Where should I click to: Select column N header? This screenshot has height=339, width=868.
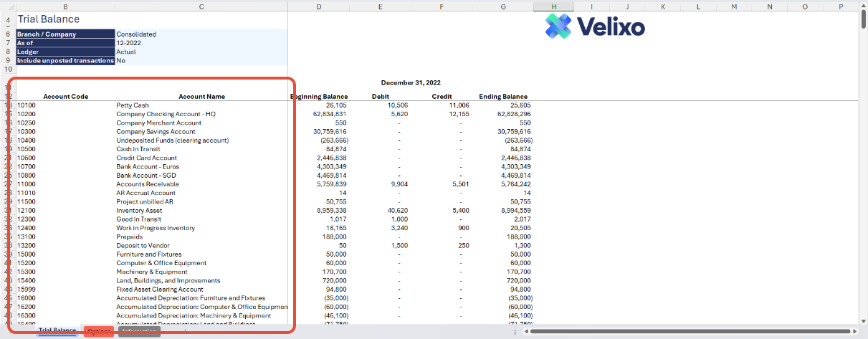point(770,6)
